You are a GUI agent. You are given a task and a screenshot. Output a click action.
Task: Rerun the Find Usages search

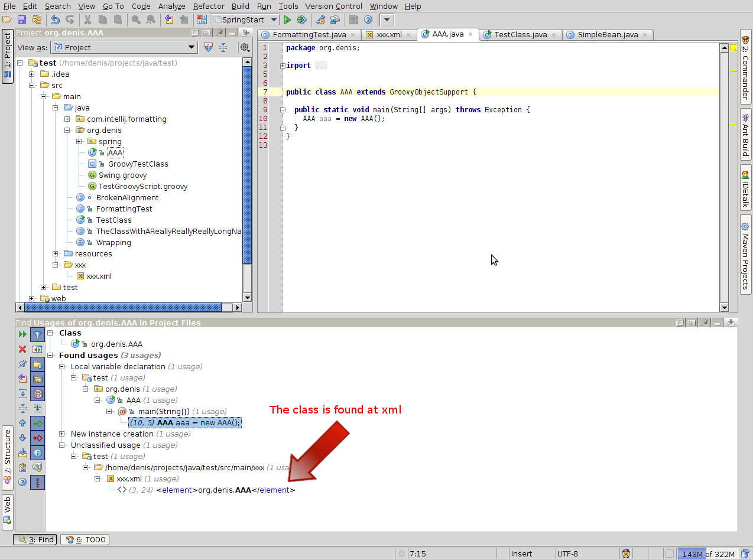(22, 334)
